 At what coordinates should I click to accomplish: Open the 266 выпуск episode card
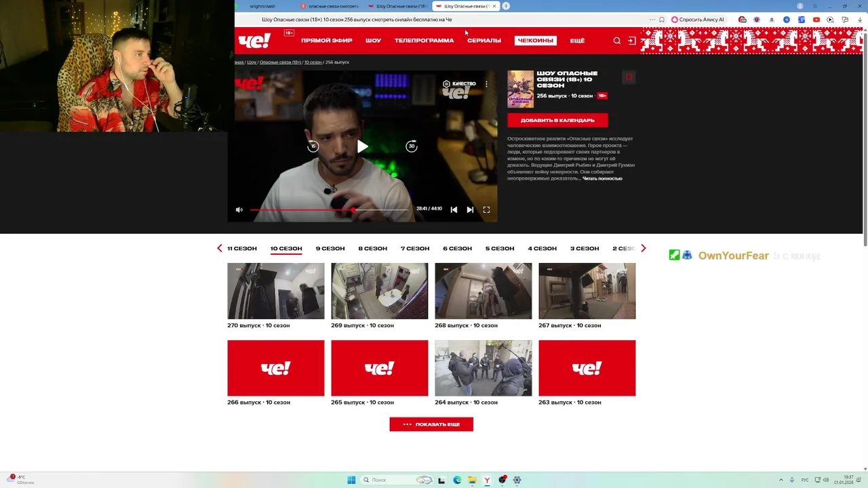(275, 368)
